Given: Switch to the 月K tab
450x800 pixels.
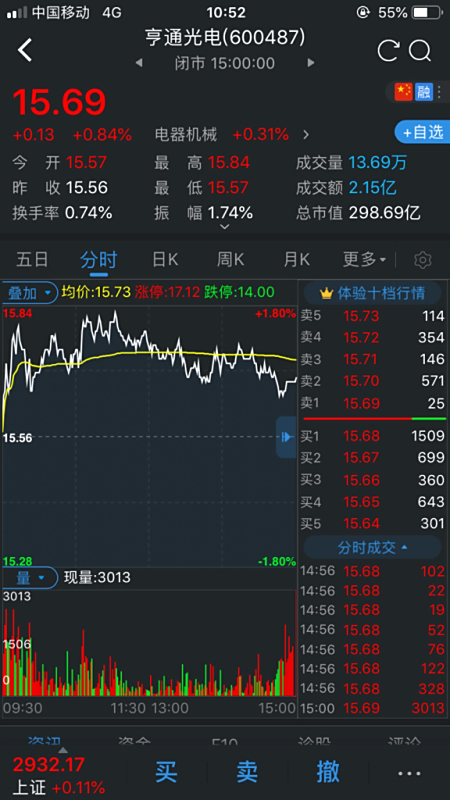Looking at the screenshot, I should pyautogui.click(x=296, y=260).
